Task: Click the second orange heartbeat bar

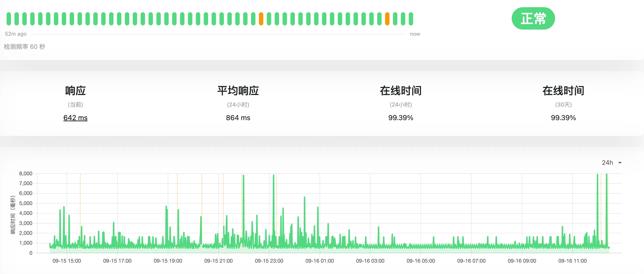Action: click(x=387, y=19)
